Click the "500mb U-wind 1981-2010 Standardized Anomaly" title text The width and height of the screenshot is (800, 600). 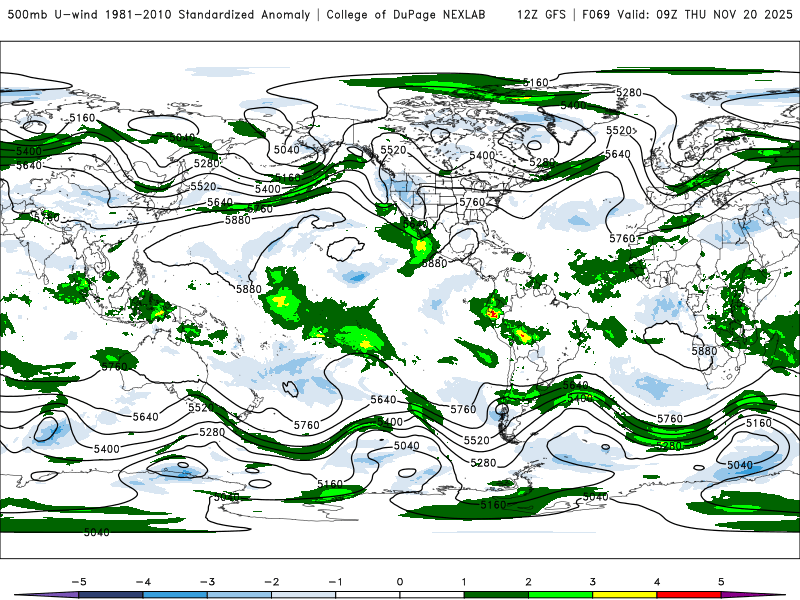coord(159,14)
